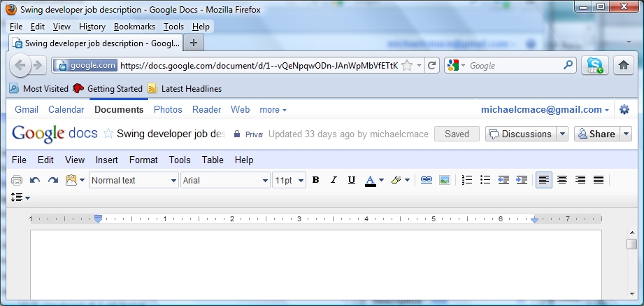Click the highlighter color tool

[x=396, y=180]
